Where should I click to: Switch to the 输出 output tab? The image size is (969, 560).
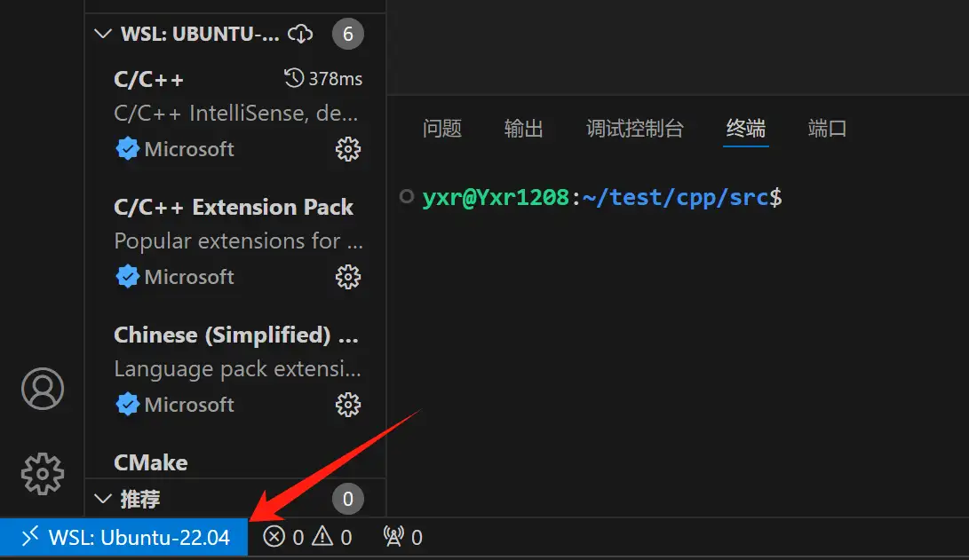tap(523, 129)
